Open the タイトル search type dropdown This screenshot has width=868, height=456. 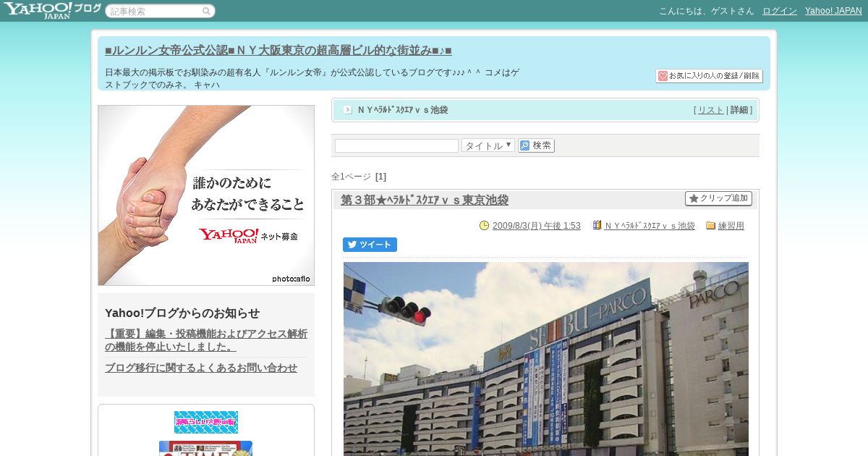coord(488,145)
